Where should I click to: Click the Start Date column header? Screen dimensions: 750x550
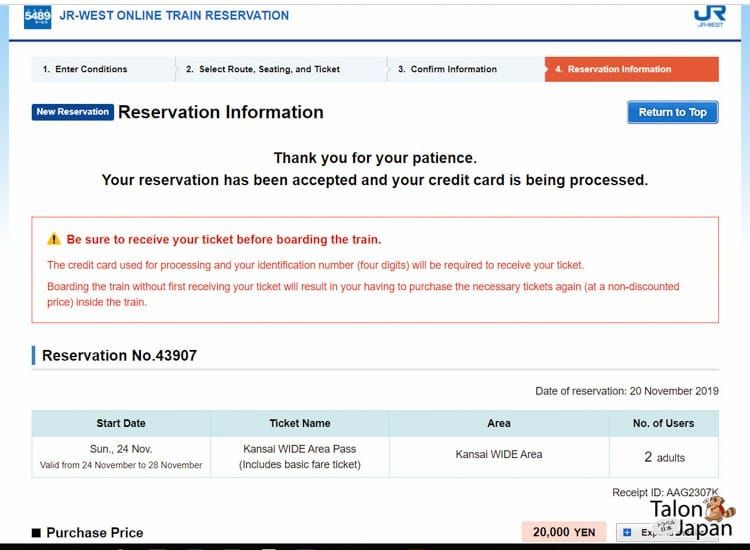[x=121, y=423]
